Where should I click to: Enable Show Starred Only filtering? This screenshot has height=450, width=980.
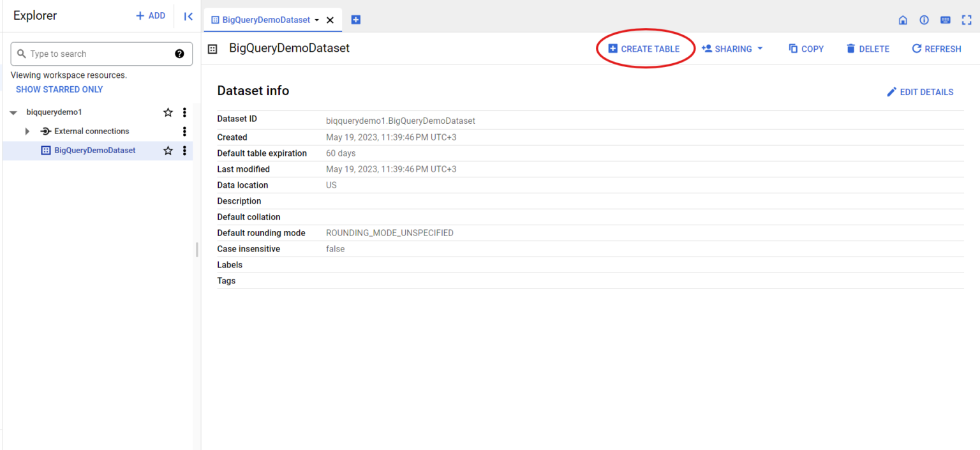coord(59,89)
